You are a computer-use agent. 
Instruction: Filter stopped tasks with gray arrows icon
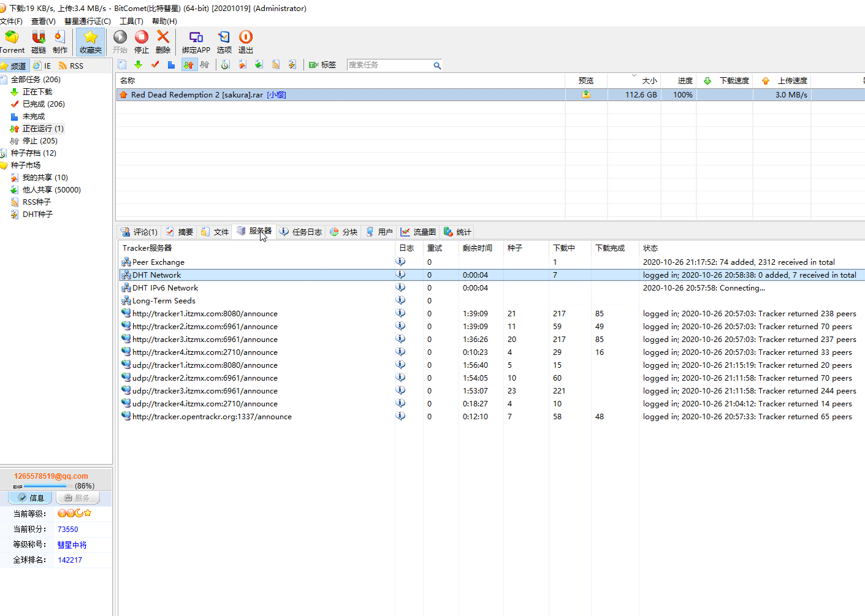(205, 65)
